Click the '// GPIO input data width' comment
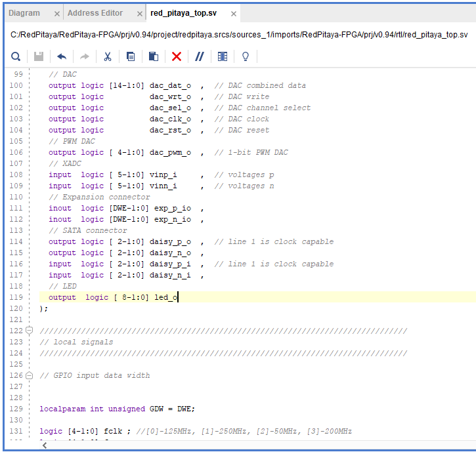Screen dimensions: 476x452 [95, 375]
